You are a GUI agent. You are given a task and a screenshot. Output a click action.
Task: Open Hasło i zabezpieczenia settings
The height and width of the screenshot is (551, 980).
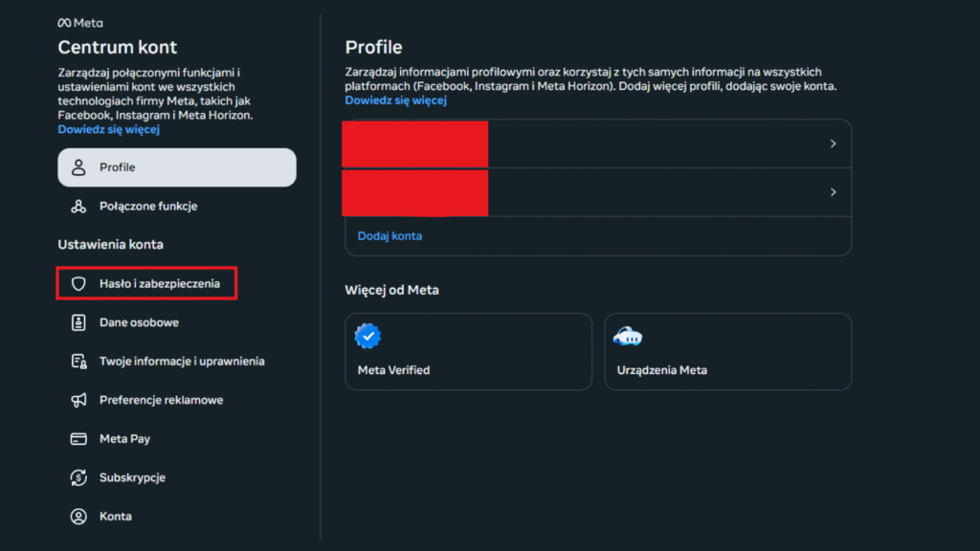tap(177, 283)
